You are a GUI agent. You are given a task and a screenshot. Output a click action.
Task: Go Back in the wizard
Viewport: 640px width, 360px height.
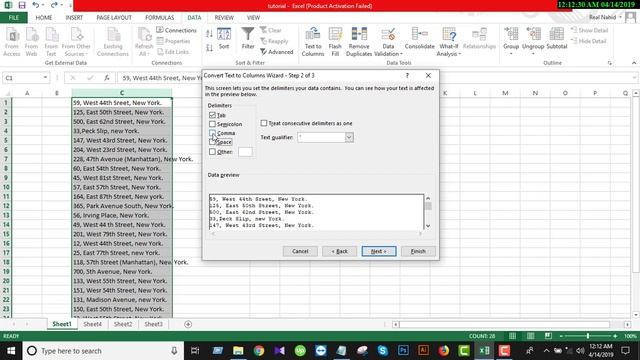click(340, 251)
